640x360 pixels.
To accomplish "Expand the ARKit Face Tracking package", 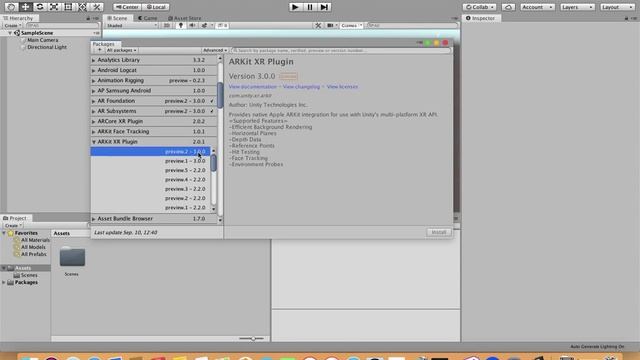I will [93, 131].
